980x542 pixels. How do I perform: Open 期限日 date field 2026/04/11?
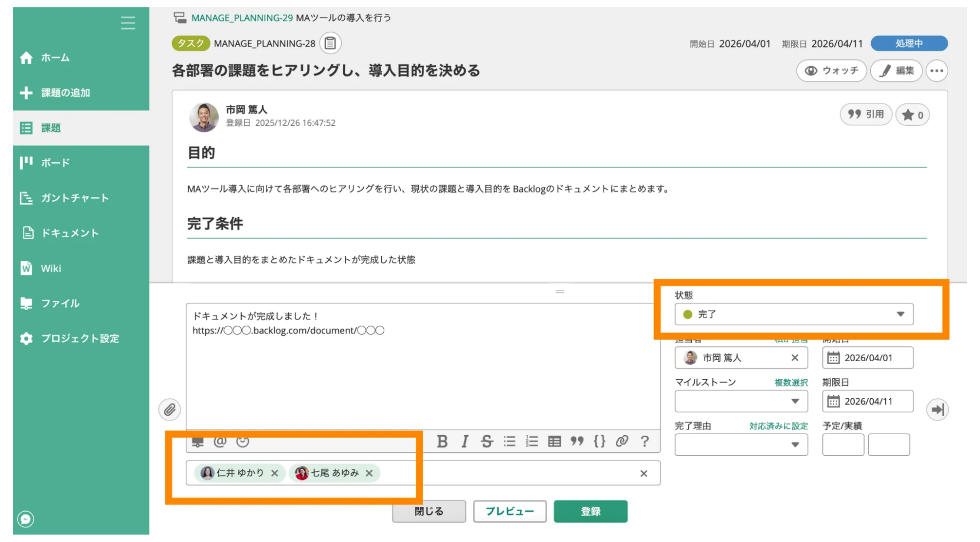(868, 401)
